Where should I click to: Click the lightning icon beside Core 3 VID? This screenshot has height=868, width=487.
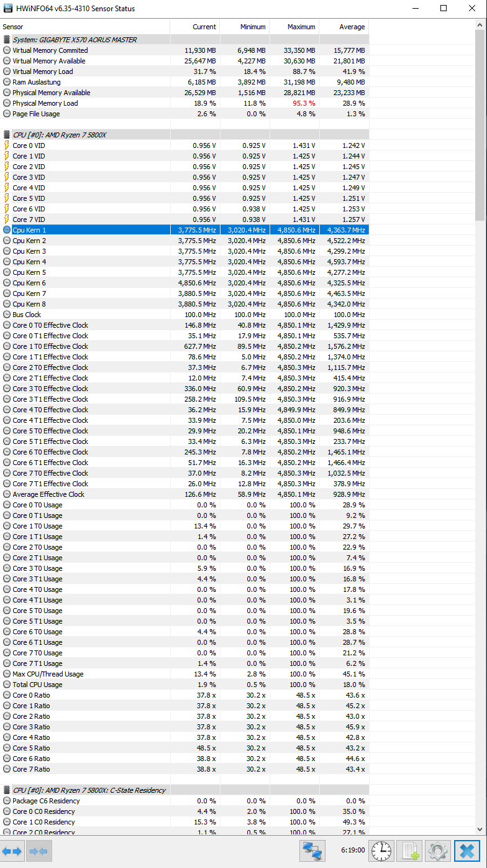[7, 177]
